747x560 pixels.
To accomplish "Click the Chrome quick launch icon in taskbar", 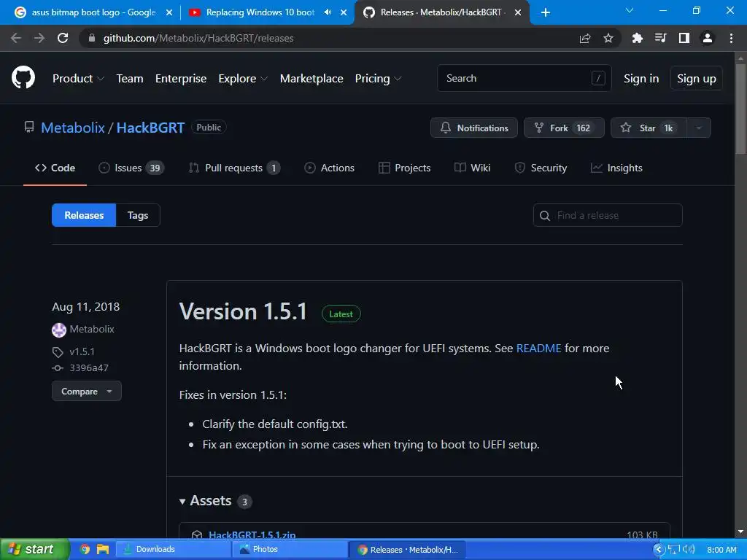I will tap(85, 550).
